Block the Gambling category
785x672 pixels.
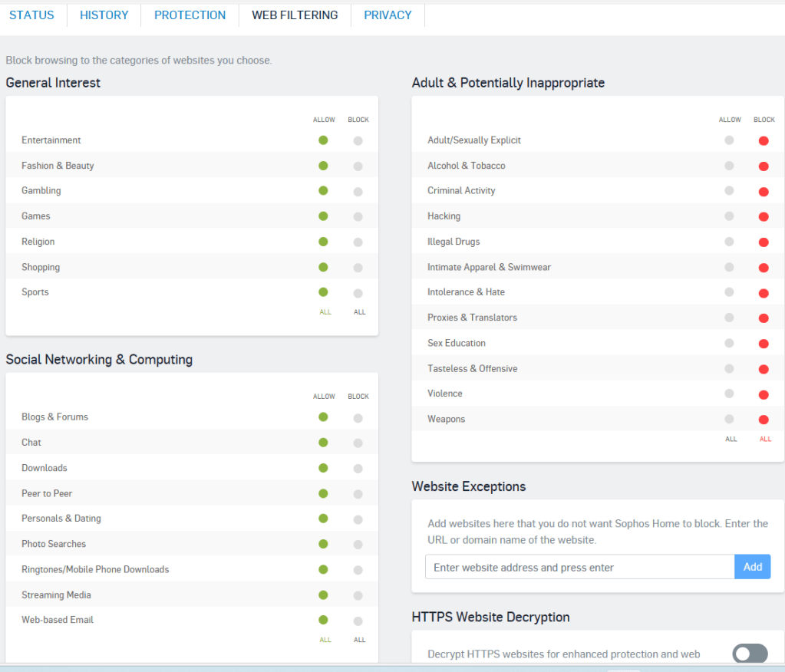tap(358, 191)
